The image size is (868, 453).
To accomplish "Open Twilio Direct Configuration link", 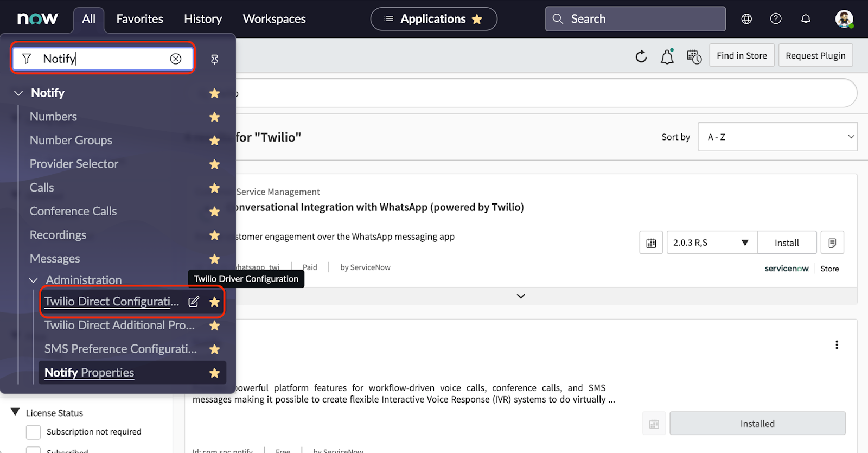I will (x=112, y=302).
